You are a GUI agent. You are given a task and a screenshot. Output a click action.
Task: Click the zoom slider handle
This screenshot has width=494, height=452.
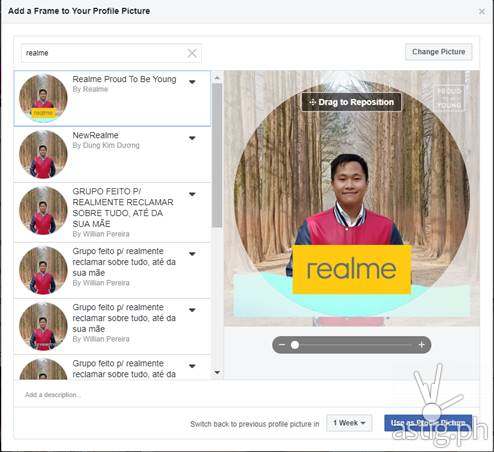tap(295, 345)
